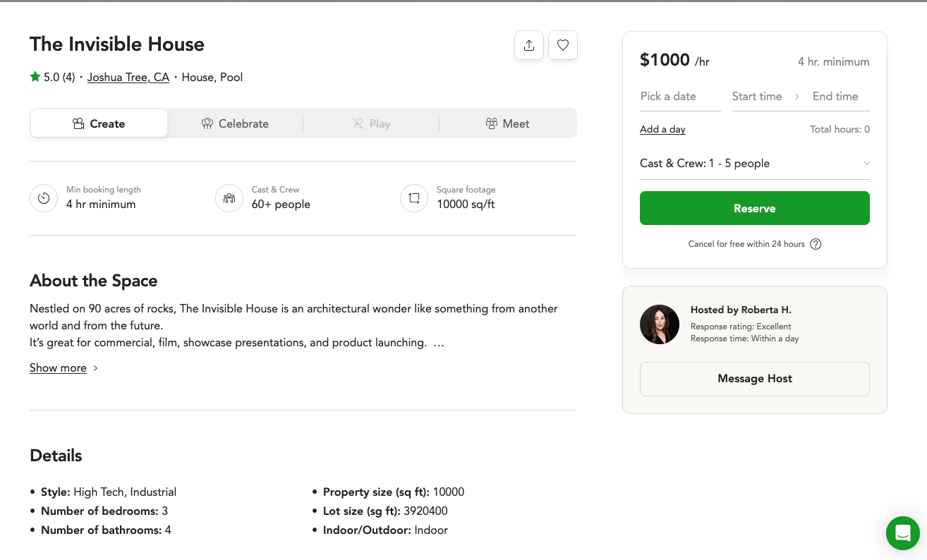Open the Cast & Crew size dropdown
Screen dimensions: 927x560
[754, 164]
